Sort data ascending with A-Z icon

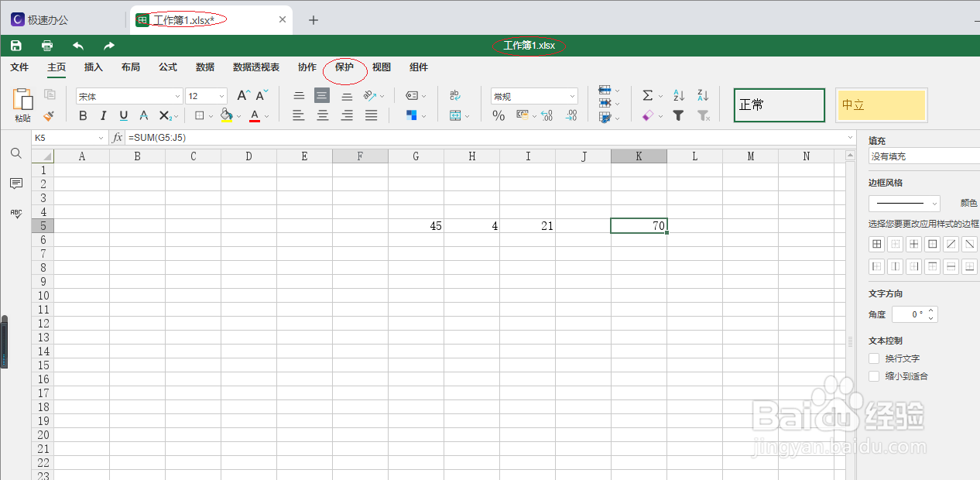[677, 95]
